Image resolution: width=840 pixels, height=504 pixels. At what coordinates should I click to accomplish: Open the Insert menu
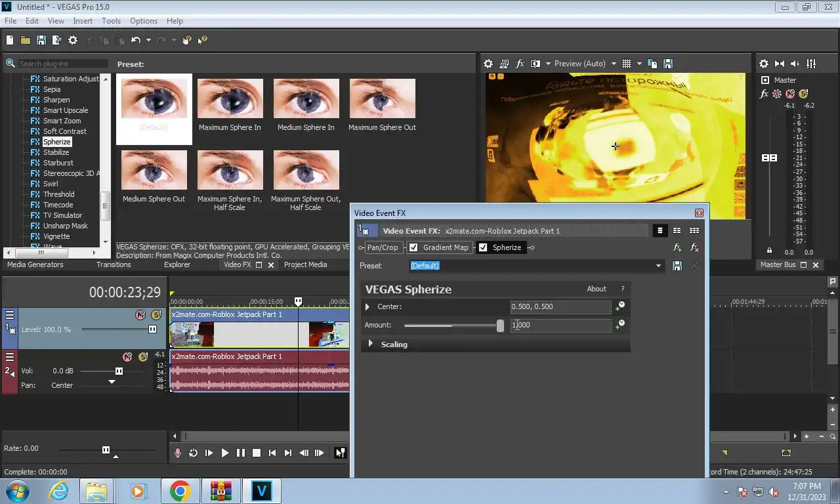point(83,21)
